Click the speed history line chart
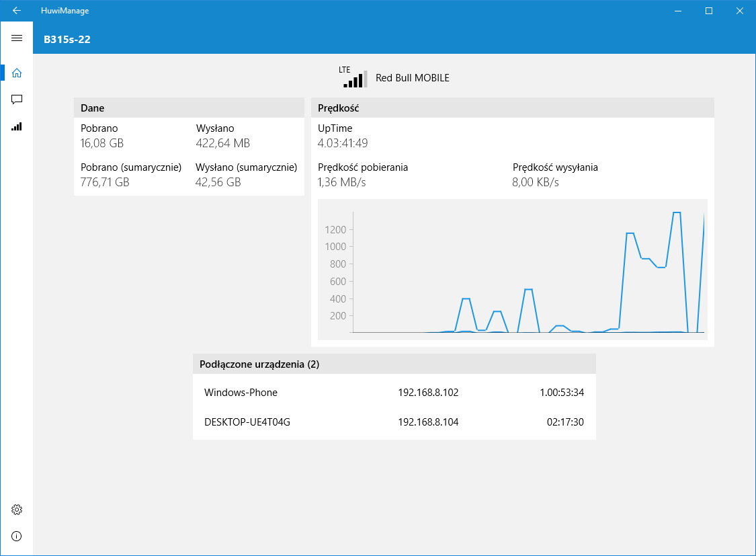 click(513, 270)
